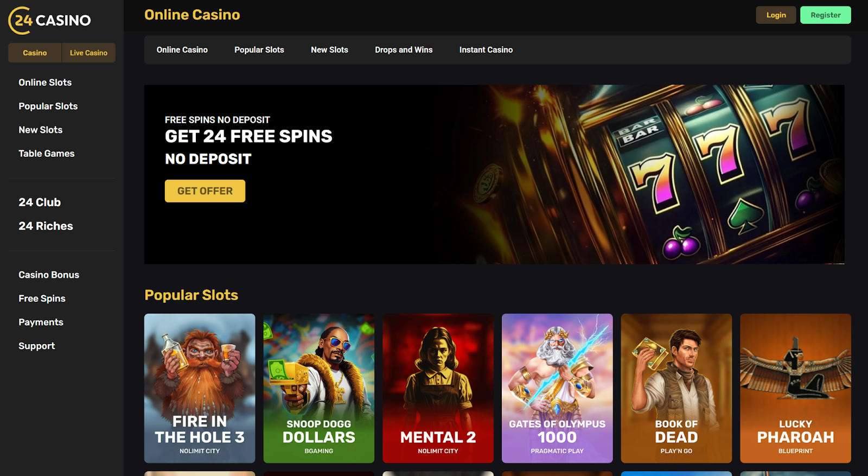
Task: Select the Casino tab in sidebar
Action: click(35, 53)
